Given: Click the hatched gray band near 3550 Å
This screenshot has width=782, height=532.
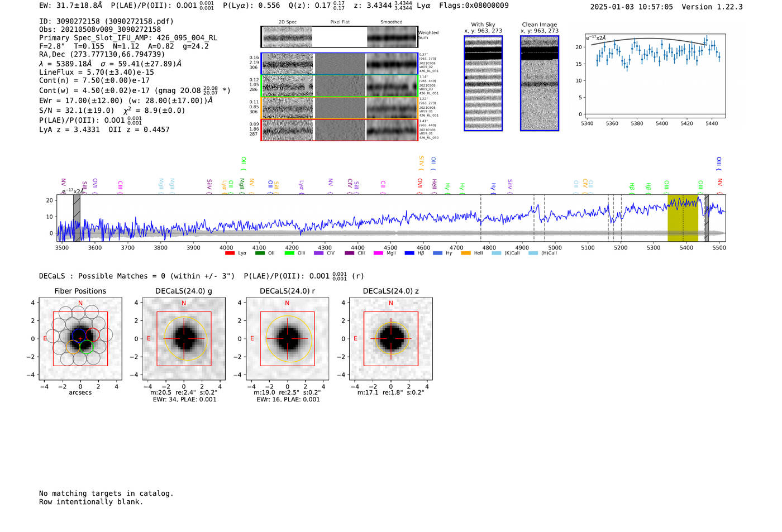Looking at the screenshot, I should pyautogui.click(x=77, y=218).
